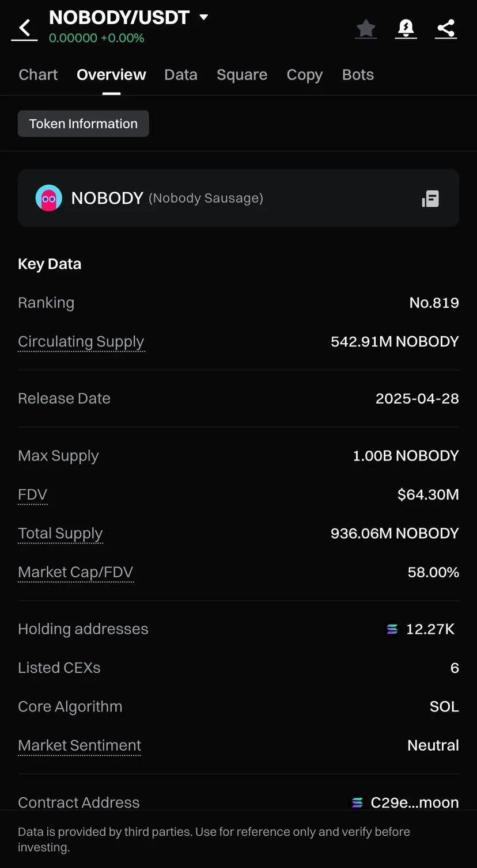The width and height of the screenshot is (477, 868).
Task: Open Market Cap/FDV explanation
Action: tap(75, 573)
